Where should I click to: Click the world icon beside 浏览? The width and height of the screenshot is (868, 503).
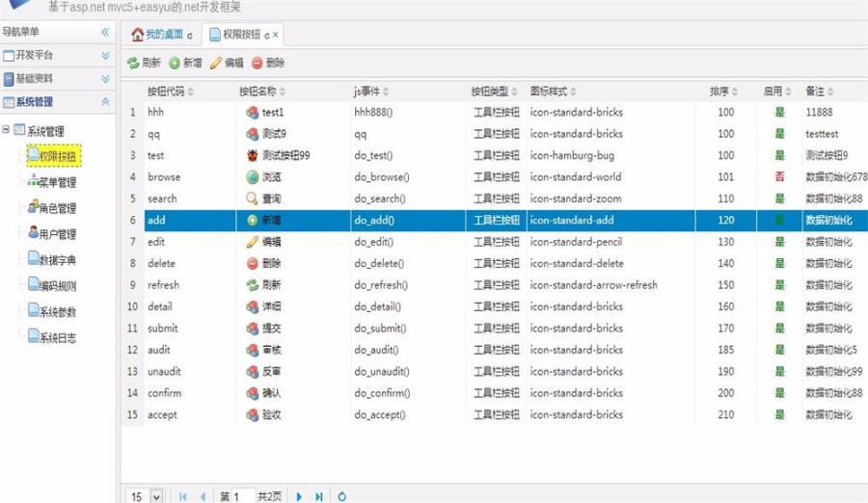pos(253,177)
